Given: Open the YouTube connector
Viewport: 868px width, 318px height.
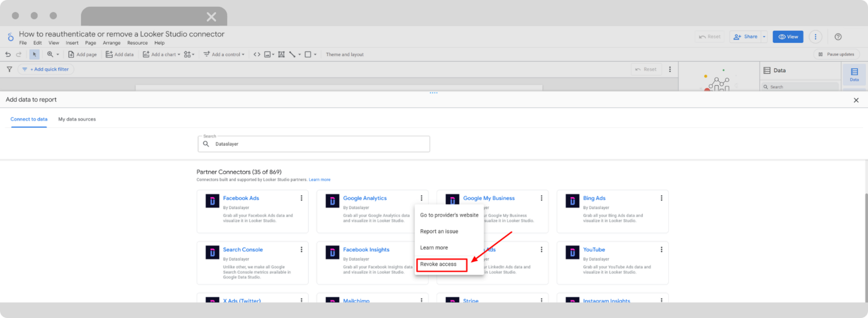Looking at the screenshot, I should [594, 250].
